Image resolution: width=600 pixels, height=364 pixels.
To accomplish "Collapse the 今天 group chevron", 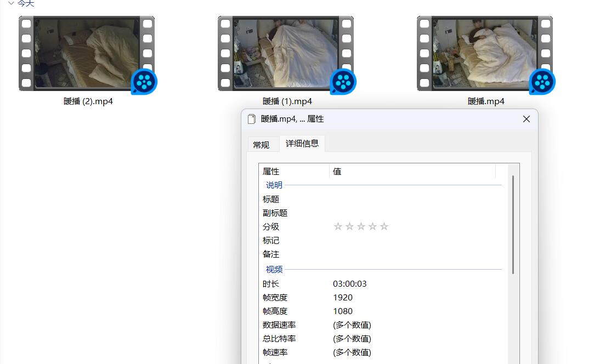I will (11, 3).
